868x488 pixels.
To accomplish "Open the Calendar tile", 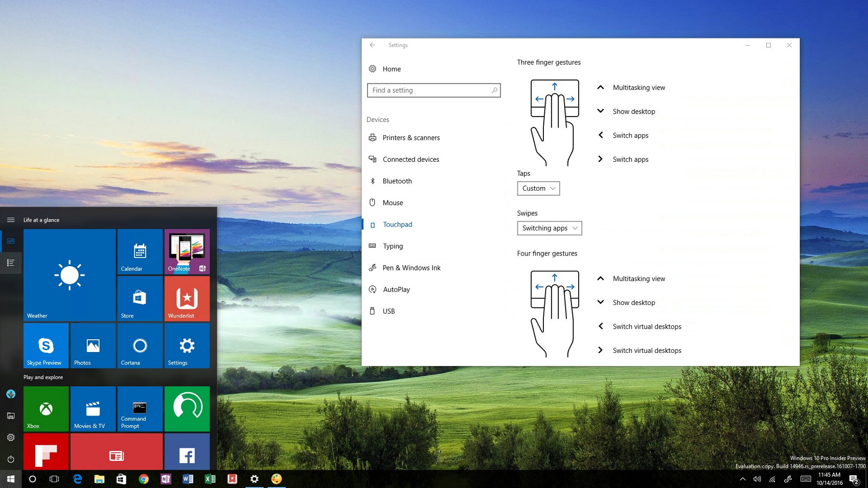I will (x=140, y=252).
